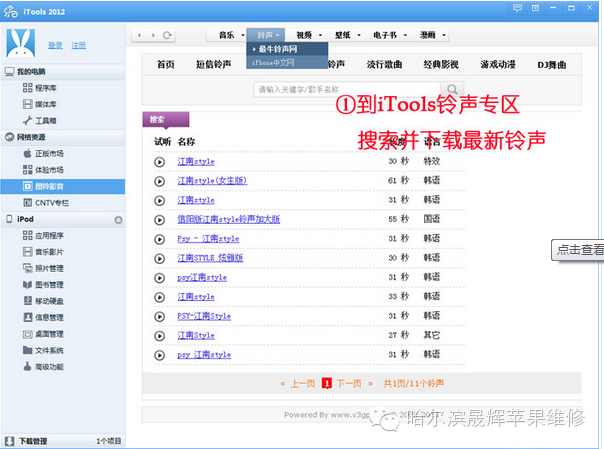The image size is (604, 449).
Task: Open 正版市场 in the sidebar
Action: 44,154
